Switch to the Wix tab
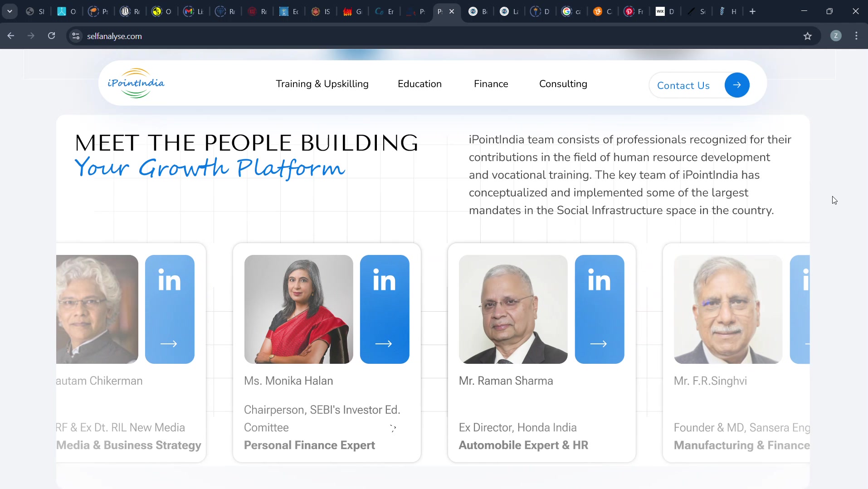The height and width of the screenshot is (489, 868). 665,11
